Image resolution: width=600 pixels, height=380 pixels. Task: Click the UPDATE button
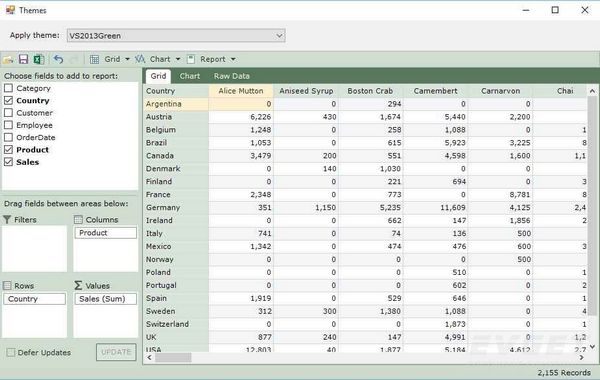[116, 352]
